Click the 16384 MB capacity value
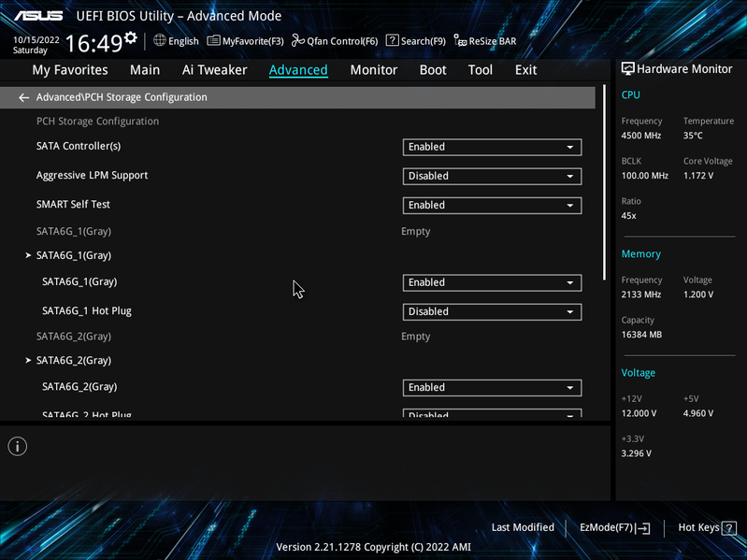The height and width of the screenshot is (560, 747). click(x=641, y=335)
